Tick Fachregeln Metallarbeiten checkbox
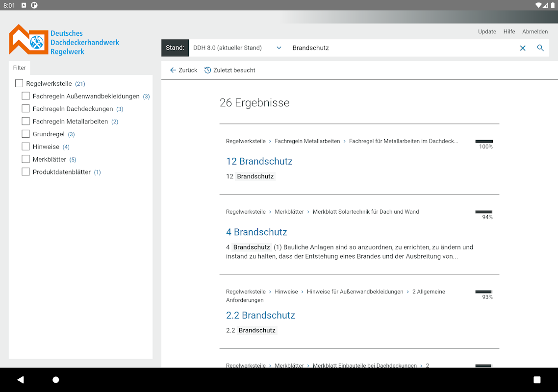The height and width of the screenshot is (392, 558). (x=25, y=122)
